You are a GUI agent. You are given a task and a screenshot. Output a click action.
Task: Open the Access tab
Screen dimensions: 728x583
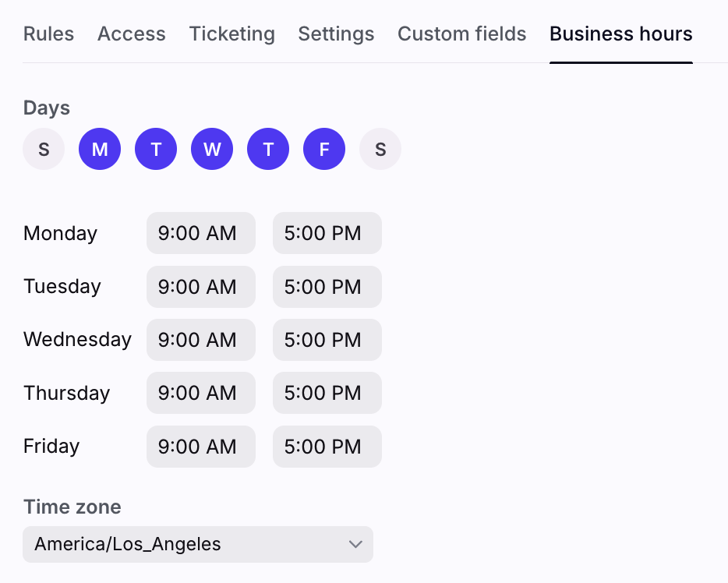click(x=132, y=34)
